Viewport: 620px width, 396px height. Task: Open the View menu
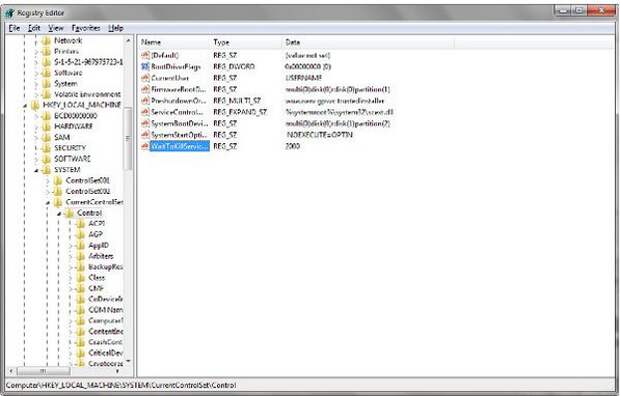56,28
